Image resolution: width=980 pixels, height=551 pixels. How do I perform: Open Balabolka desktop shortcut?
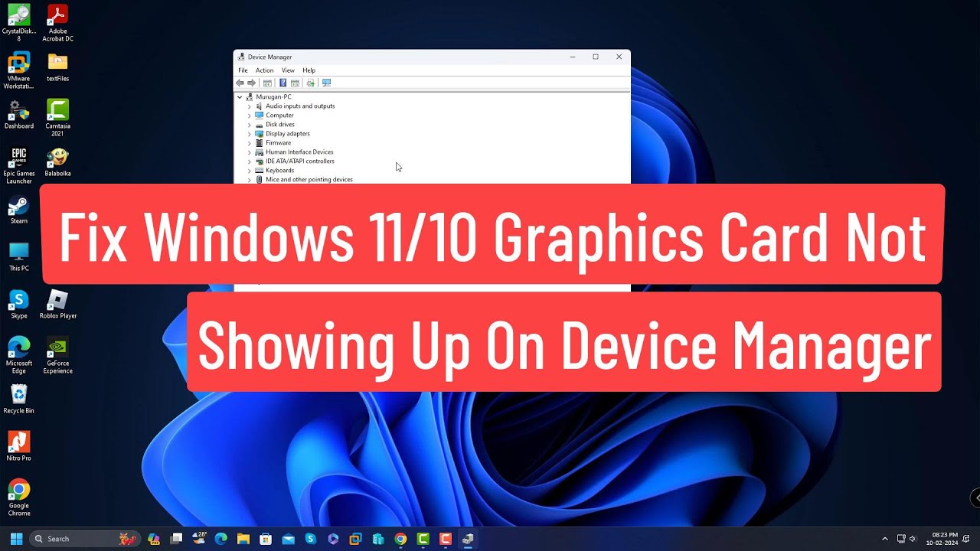point(57,162)
